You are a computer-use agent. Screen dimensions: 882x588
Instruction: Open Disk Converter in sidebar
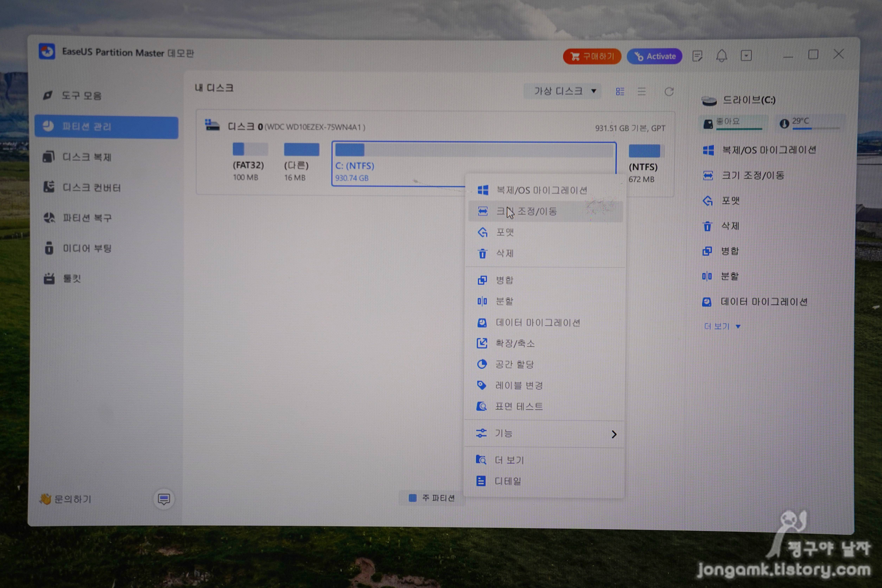(x=91, y=187)
